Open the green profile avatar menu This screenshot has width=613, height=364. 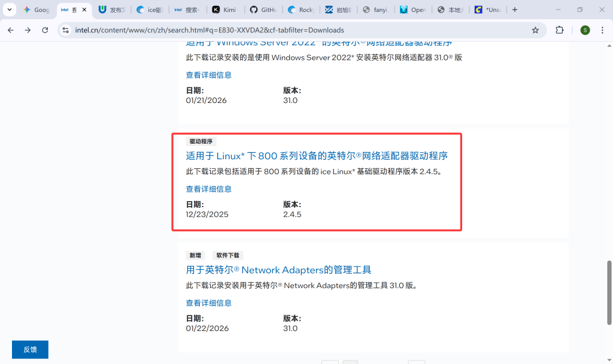585,30
